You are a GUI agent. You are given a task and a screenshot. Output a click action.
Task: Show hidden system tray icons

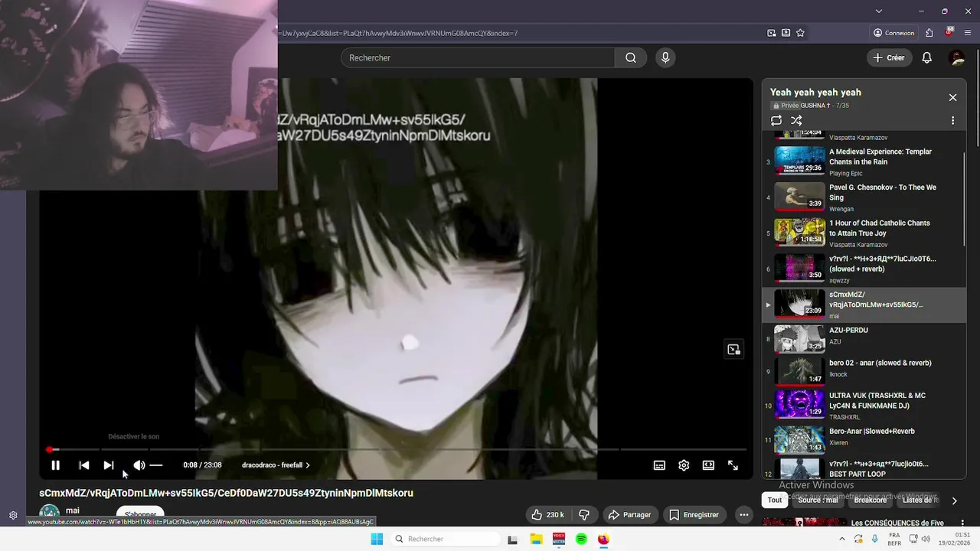(842, 539)
